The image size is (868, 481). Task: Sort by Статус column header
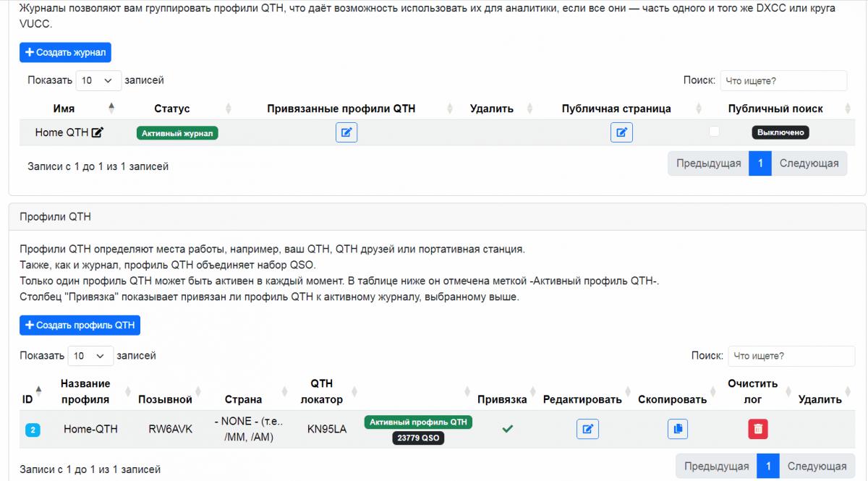point(171,108)
